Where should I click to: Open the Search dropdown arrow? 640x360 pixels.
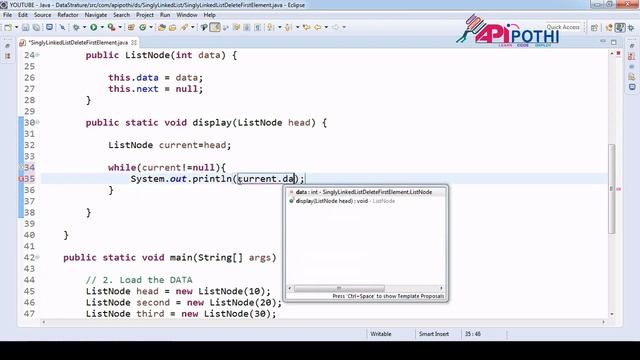click(x=193, y=27)
